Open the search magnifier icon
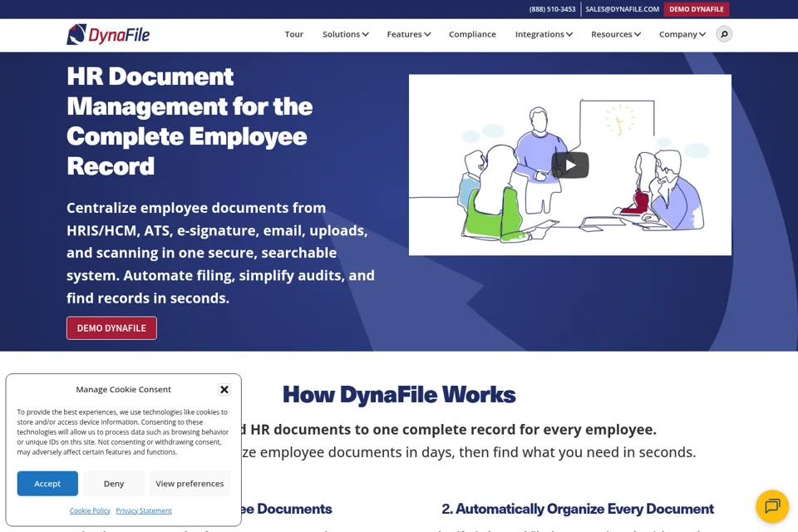 tap(724, 34)
